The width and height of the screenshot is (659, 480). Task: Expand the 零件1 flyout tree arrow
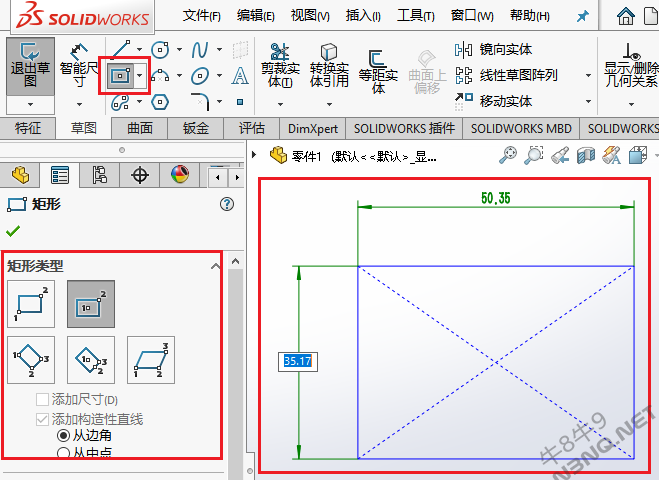click(x=254, y=155)
